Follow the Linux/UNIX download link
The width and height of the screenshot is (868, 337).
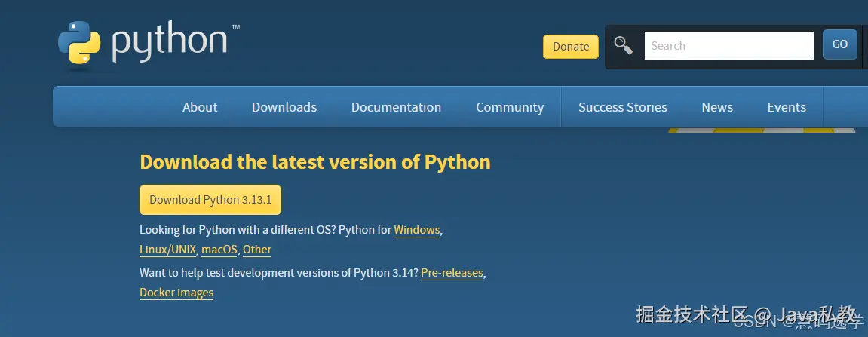pyautogui.click(x=168, y=250)
